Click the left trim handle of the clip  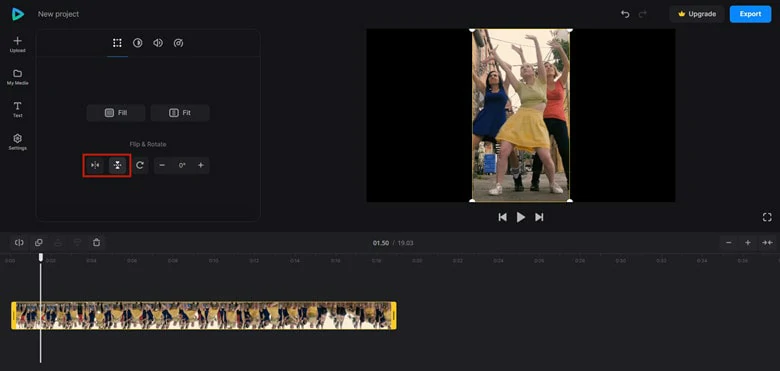click(14, 315)
